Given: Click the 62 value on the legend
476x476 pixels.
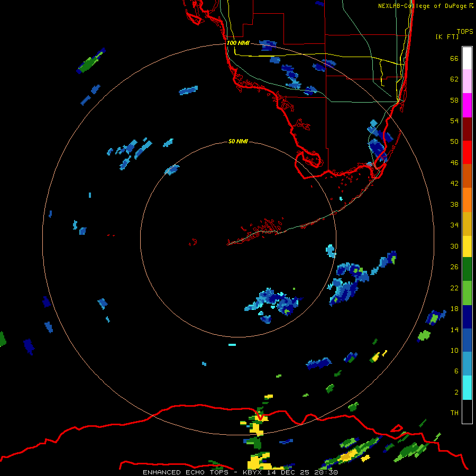Looking at the screenshot, I should 454,79.
